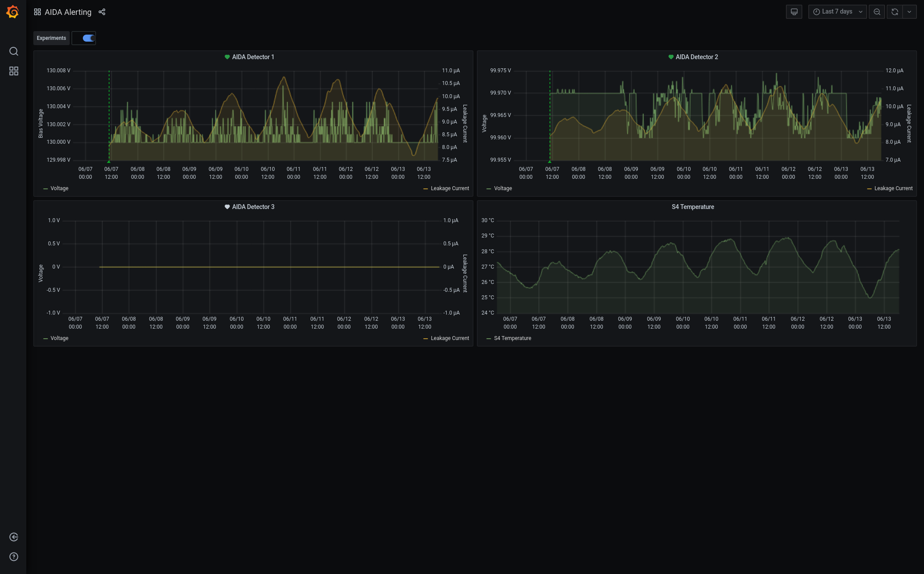The image size is (924, 574).
Task: Open the help question mark icon
Action: point(14,557)
